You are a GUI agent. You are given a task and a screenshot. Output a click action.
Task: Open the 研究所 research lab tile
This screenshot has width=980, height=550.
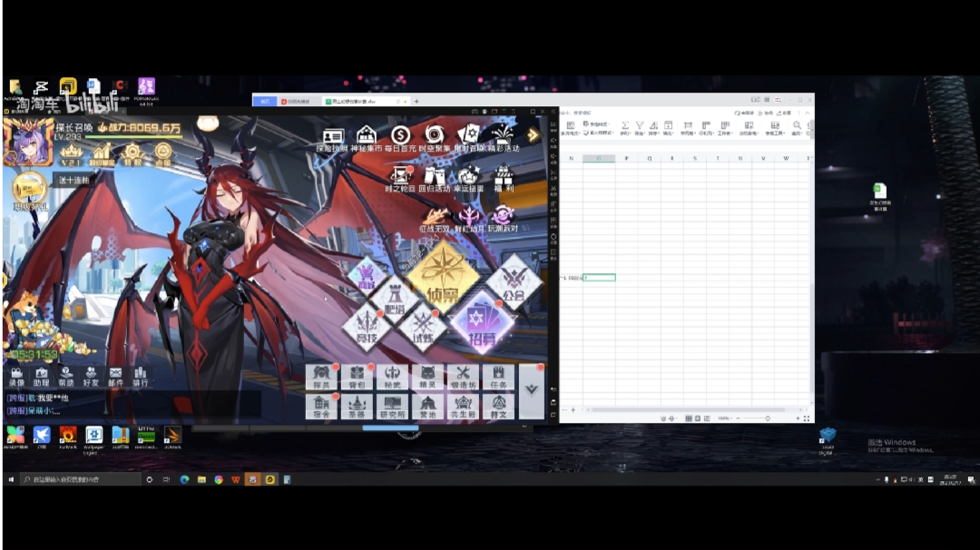point(393,407)
